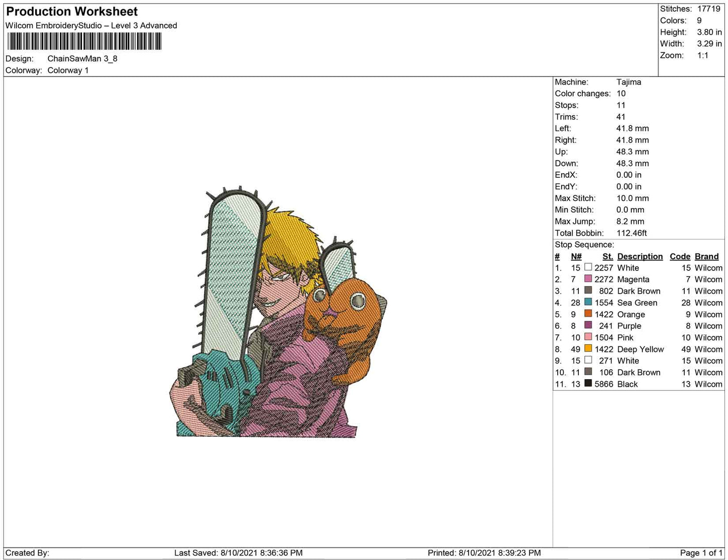Screen dimensions: 728x560
Task: Click the stitch count "1554" in the Sea Green row
Action: point(604,303)
